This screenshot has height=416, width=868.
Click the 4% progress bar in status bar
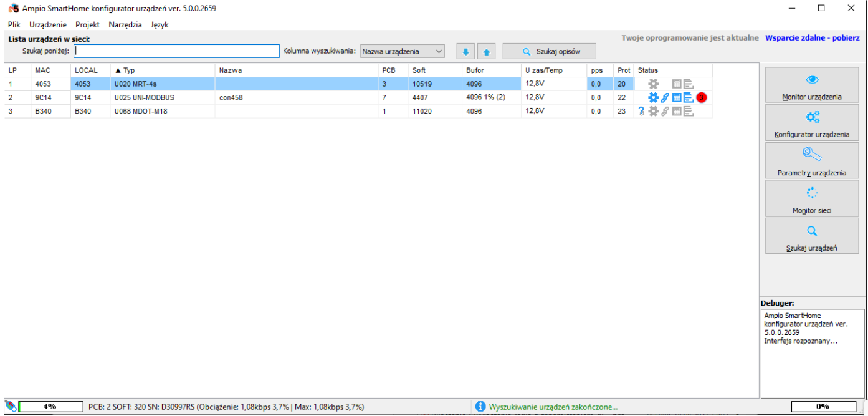pos(51,406)
